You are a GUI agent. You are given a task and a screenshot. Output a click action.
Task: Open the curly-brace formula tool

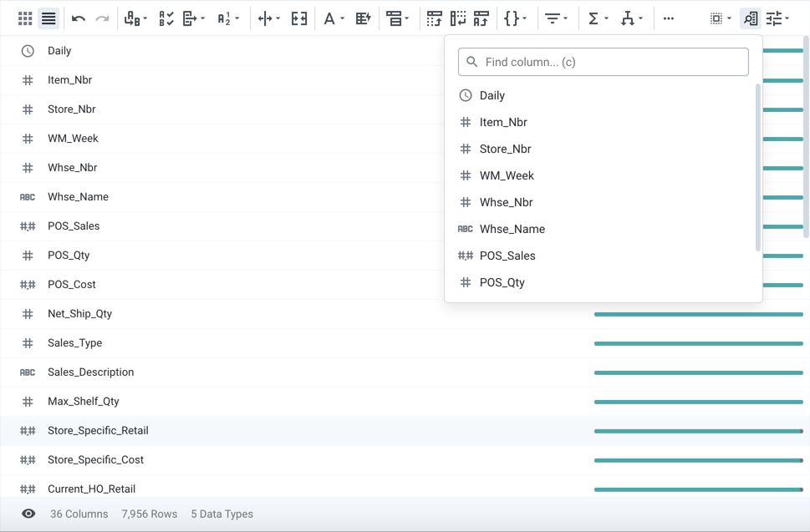513,18
